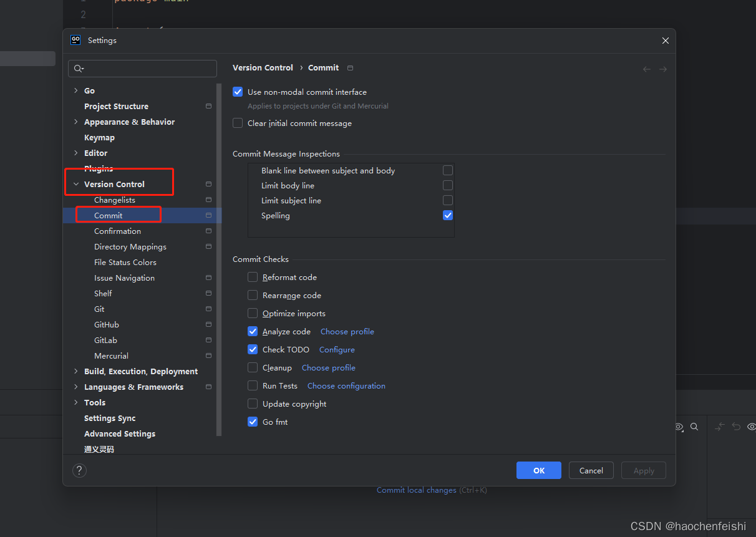Screen dimensions: 756x537
Task: Expand Appearance & Behavior node
Action: 76,122
